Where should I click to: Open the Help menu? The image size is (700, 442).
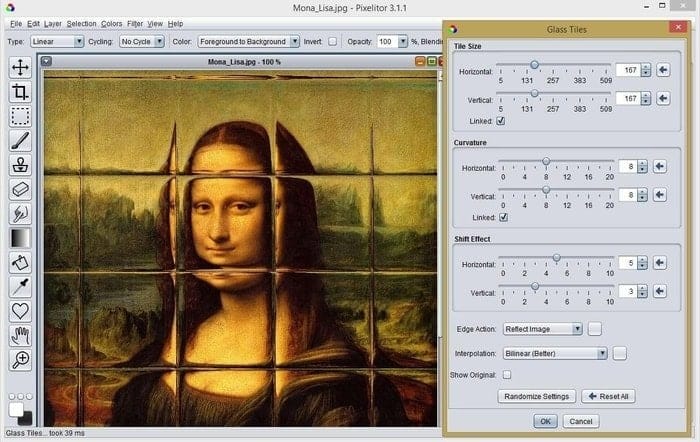(175, 24)
